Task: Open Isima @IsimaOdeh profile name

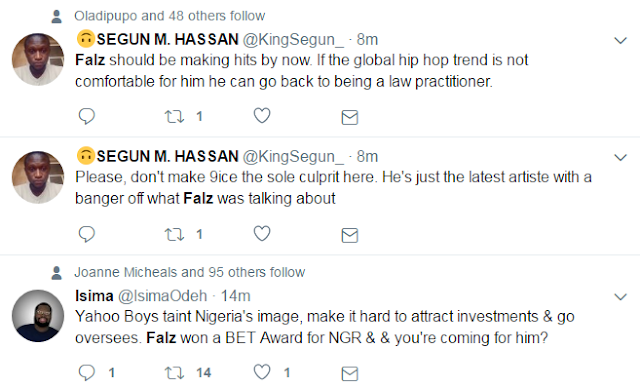Action: (x=141, y=296)
